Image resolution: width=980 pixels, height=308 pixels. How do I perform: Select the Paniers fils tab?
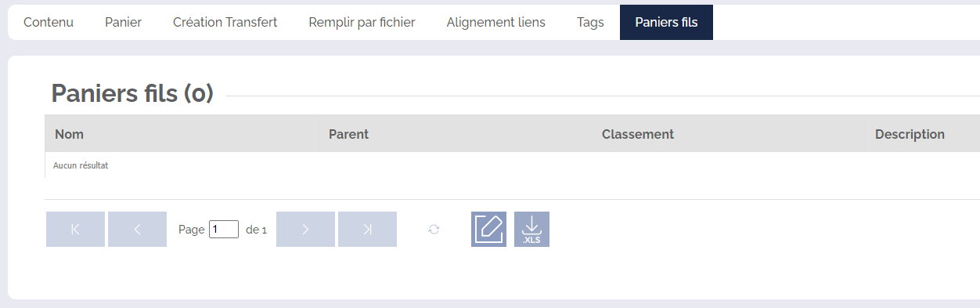666,22
